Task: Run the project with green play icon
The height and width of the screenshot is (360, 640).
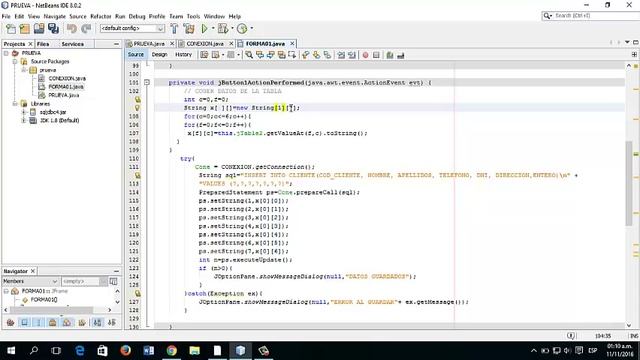Action: coord(204,29)
